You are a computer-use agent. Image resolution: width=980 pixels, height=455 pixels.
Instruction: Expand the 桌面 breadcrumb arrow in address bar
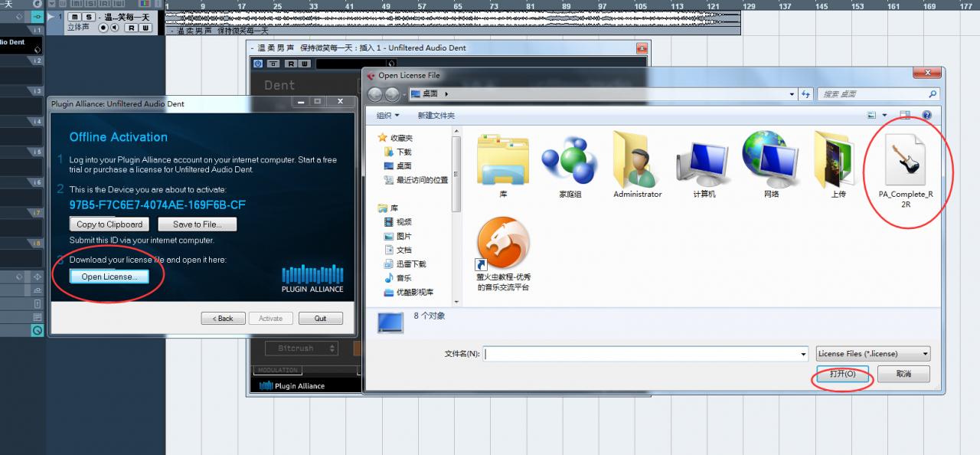(446, 94)
